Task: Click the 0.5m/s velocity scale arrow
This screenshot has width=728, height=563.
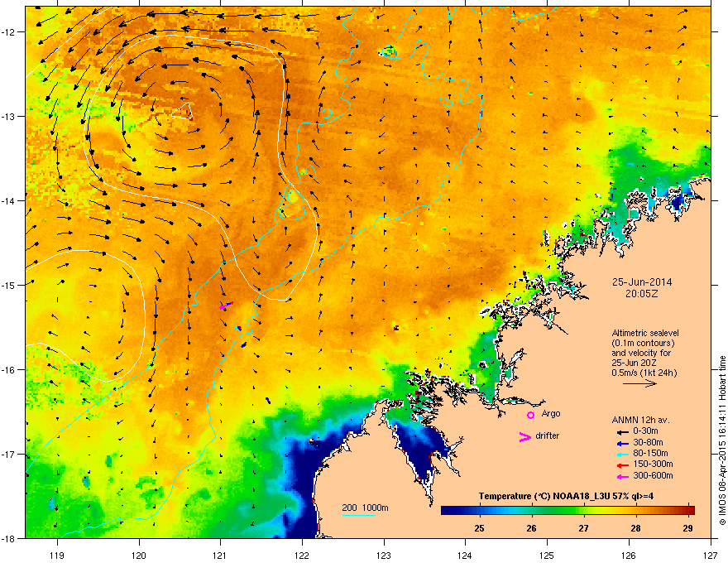Action: pyautogui.click(x=639, y=383)
